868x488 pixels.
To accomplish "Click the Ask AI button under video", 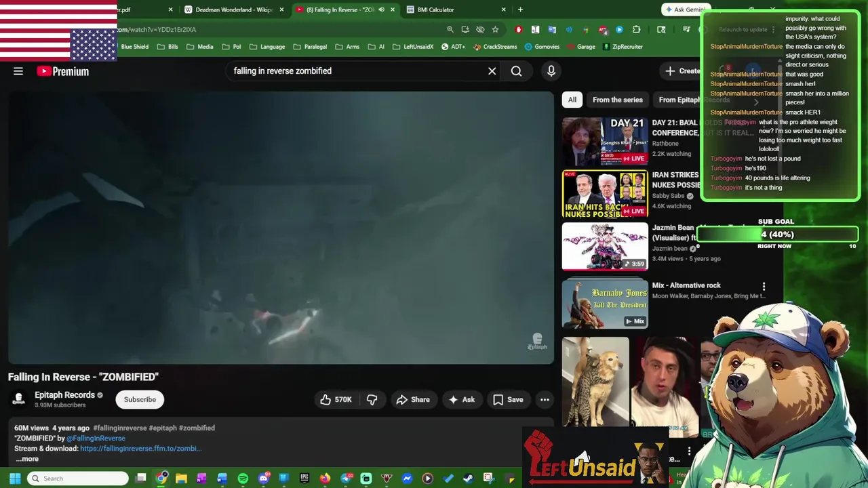I will point(462,400).
